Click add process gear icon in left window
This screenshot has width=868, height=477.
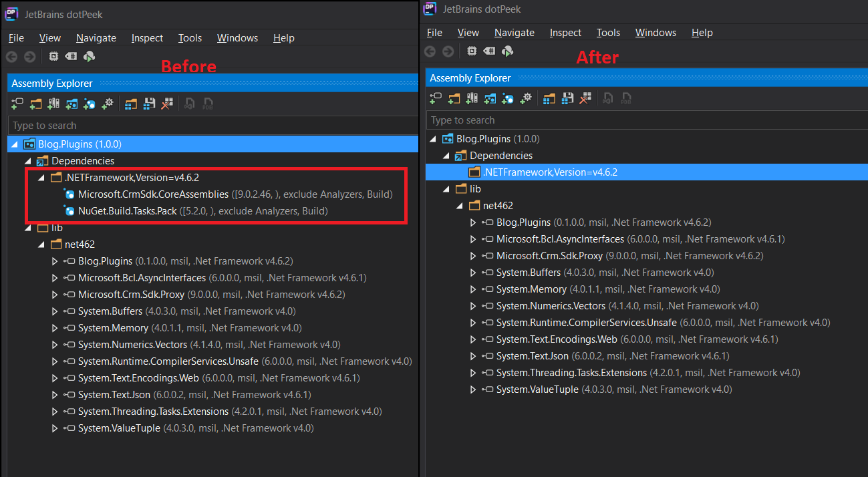click(108, 104)
